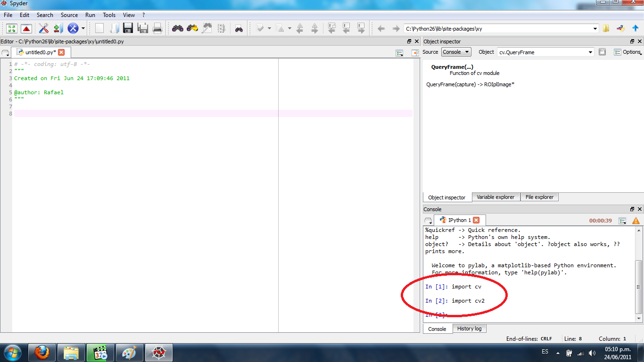This screenshot has height=362, width=644.
Task: Click the back arrow in directory toolbar
Action: point(381,29)
